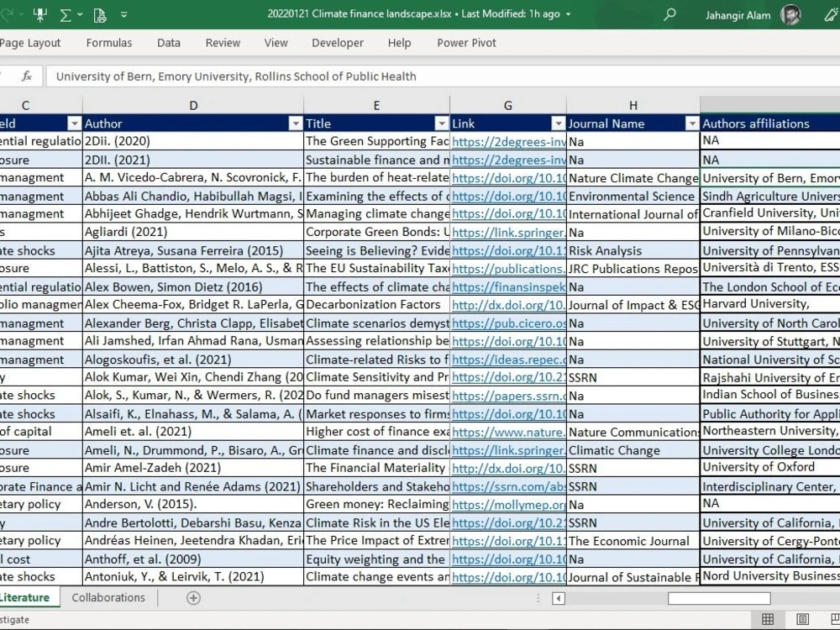Open the Author column filter dropdown

coord(295,123)
